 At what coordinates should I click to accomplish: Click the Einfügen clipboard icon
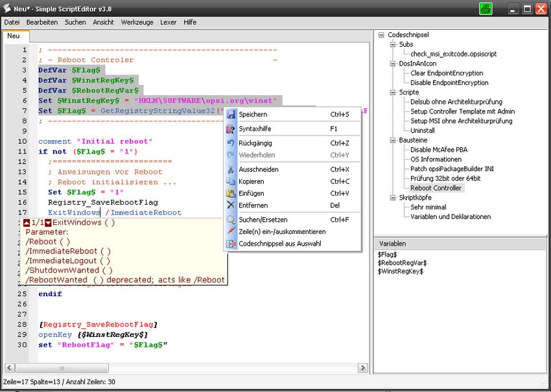pyautogui.click(x=231, y=194)
